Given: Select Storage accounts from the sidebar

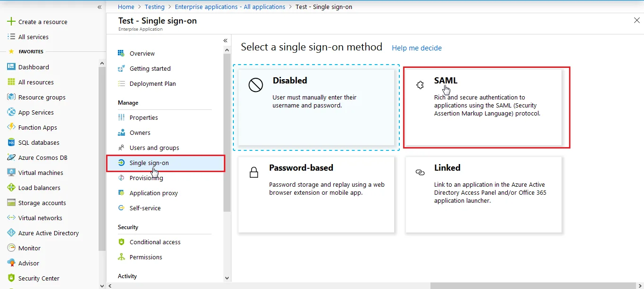Looking at the screenshot, I should pyautogui.click(x=42, y=202).
